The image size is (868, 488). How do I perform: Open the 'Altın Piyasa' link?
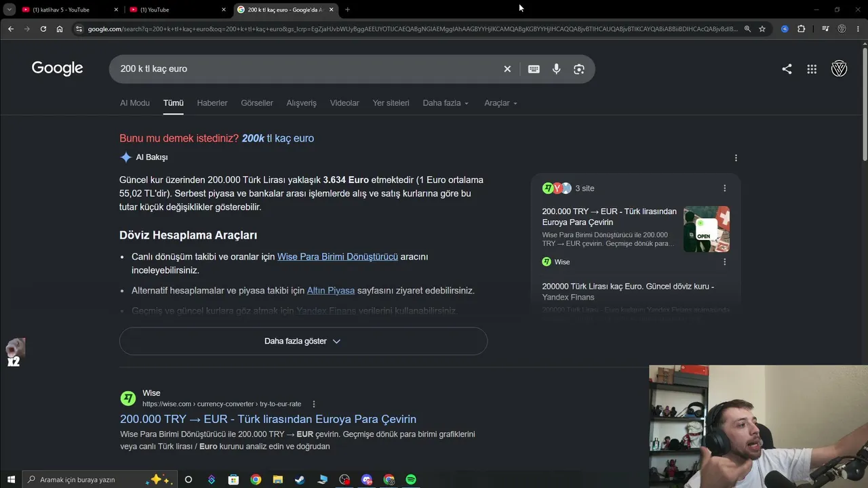(x=331, y=291)
